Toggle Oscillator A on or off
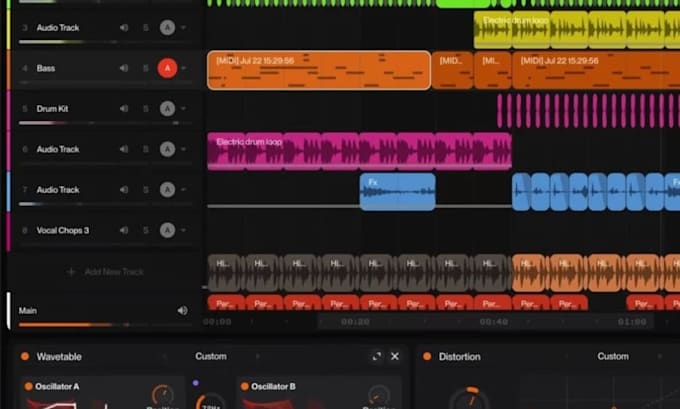This screenshot has height=409, width=680. (x=29, y=386)
